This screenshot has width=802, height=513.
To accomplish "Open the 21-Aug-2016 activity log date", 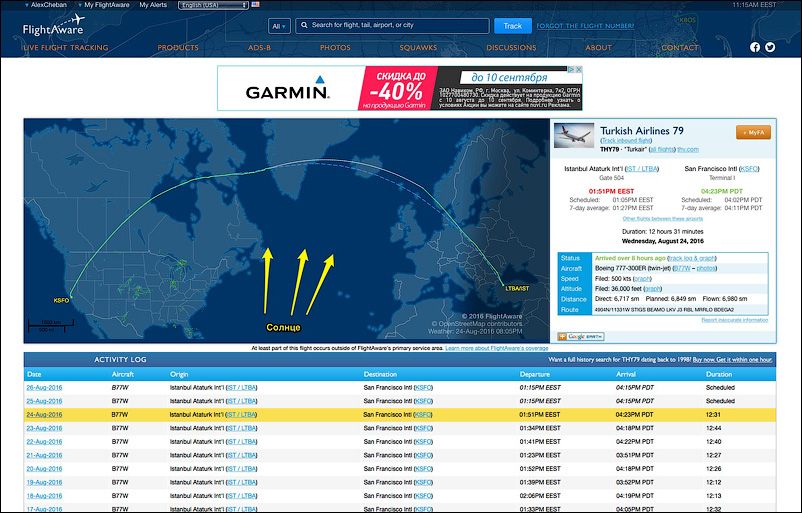I will 44,455.
